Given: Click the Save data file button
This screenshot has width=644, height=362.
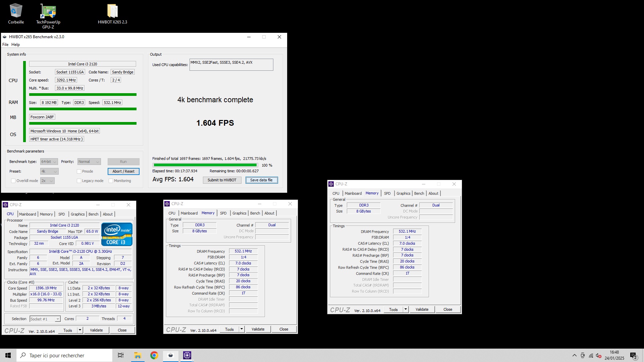Looking at the screenshot, I should coord(262,180).
